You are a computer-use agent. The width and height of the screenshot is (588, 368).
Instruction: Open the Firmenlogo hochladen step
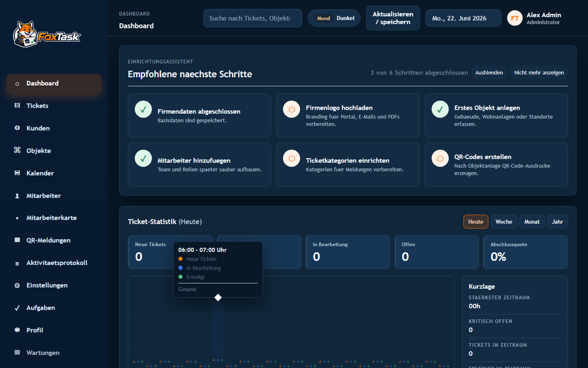(x=347, y=116)
